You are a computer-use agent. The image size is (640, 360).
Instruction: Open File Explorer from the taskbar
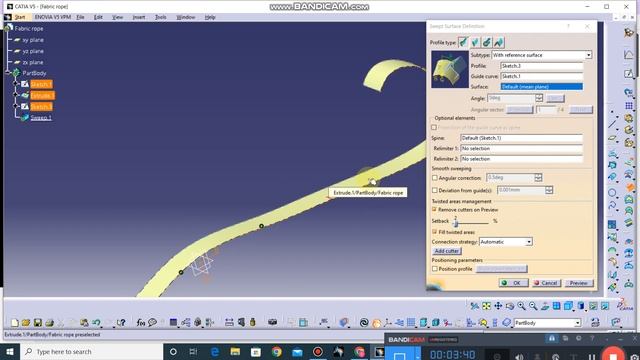click(x=235, y=351)
